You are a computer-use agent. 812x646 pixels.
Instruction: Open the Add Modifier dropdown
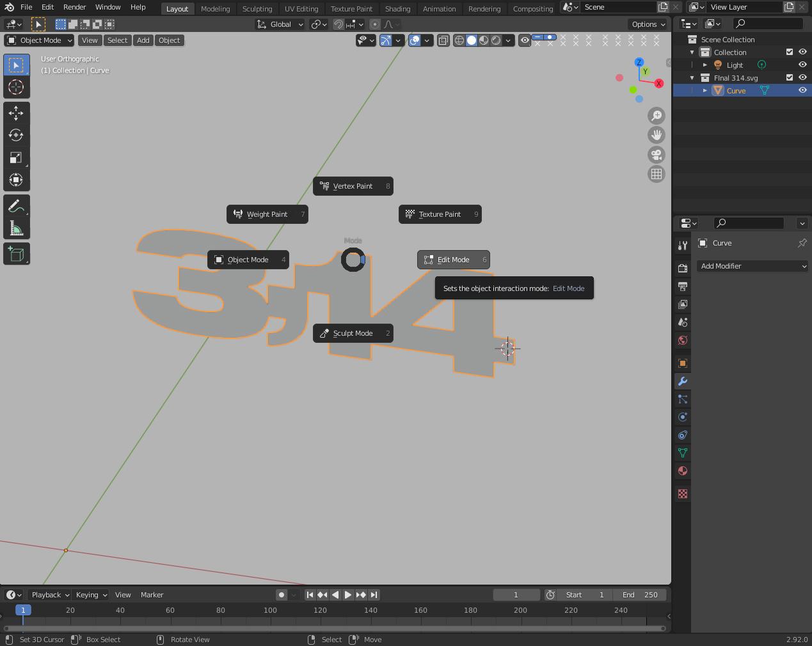tap(752, 266)
